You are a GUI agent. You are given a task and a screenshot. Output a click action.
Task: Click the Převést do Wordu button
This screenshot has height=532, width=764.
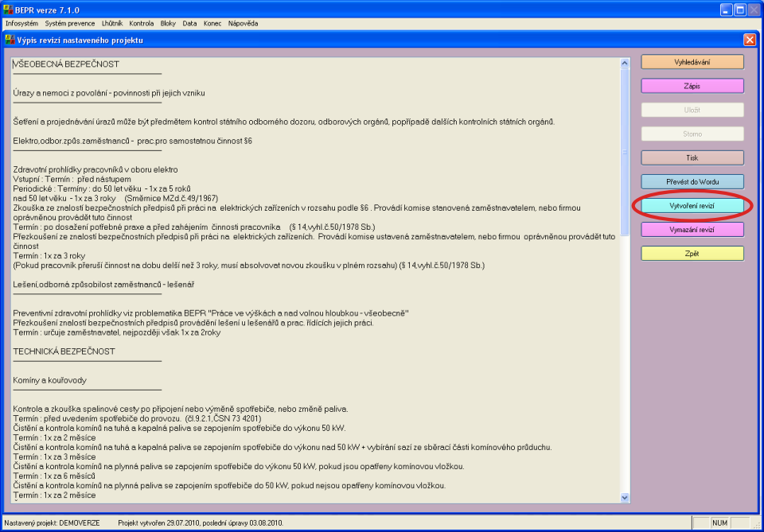[692, 181]
